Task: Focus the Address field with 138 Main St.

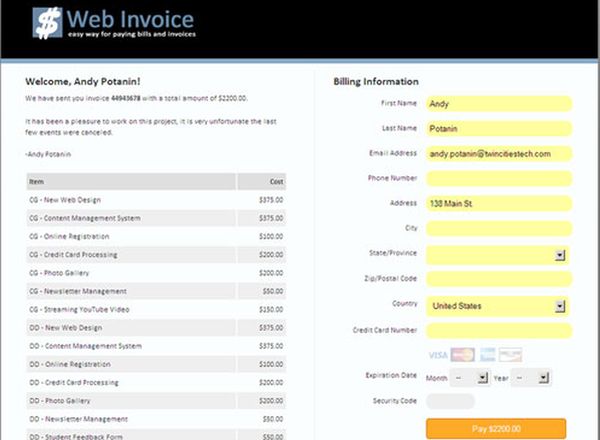Action: 498,204
